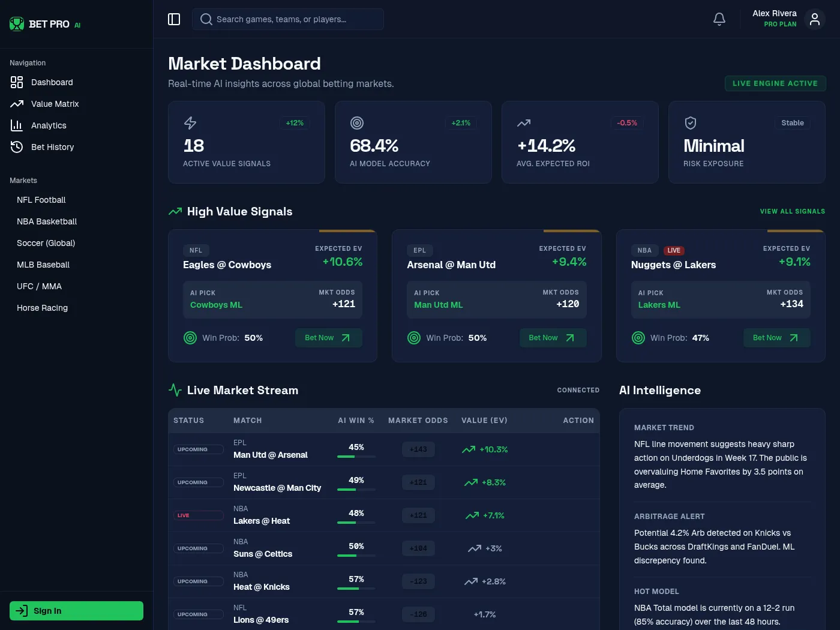This screenshot has width=840, height=630.
Task: Open the Dashboard navigation item
Action: pos(76,82)
